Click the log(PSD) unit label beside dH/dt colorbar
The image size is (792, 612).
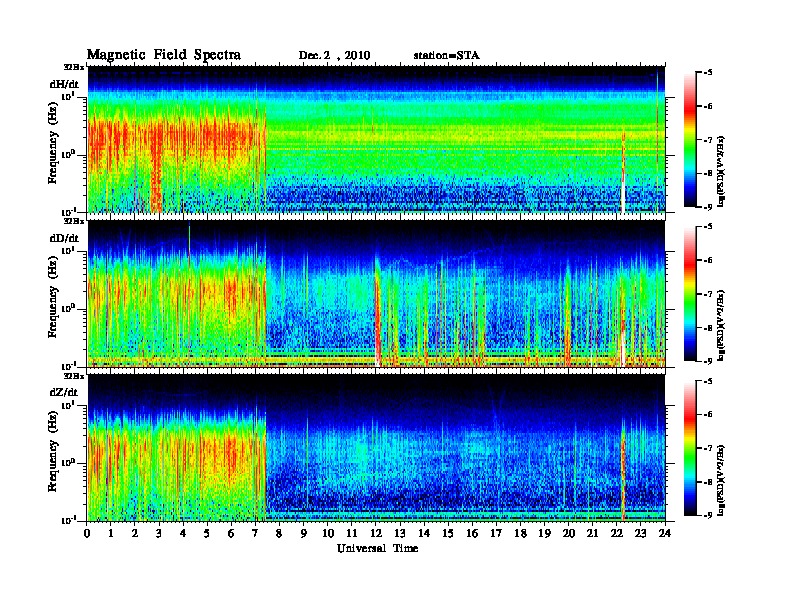(x=722, y=171)
